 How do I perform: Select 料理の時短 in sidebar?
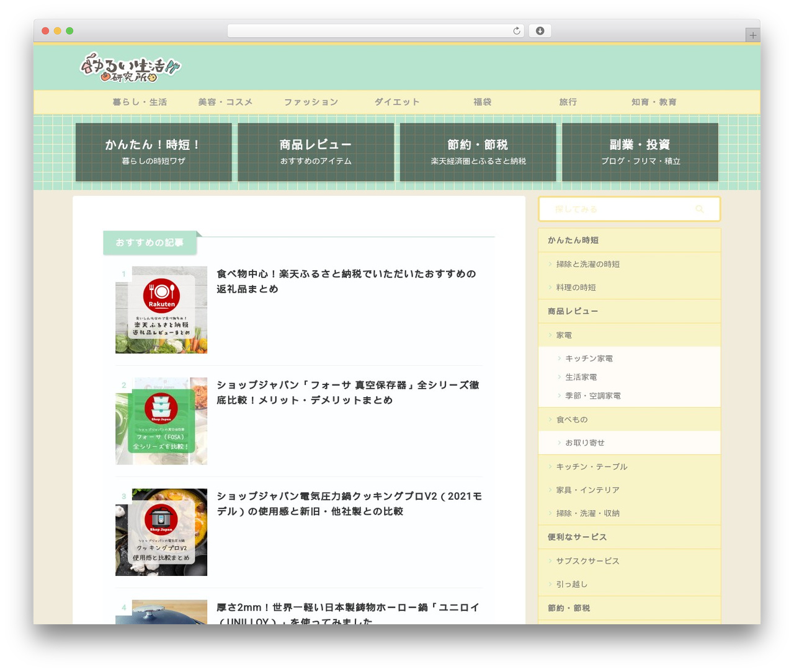(576, 288)
